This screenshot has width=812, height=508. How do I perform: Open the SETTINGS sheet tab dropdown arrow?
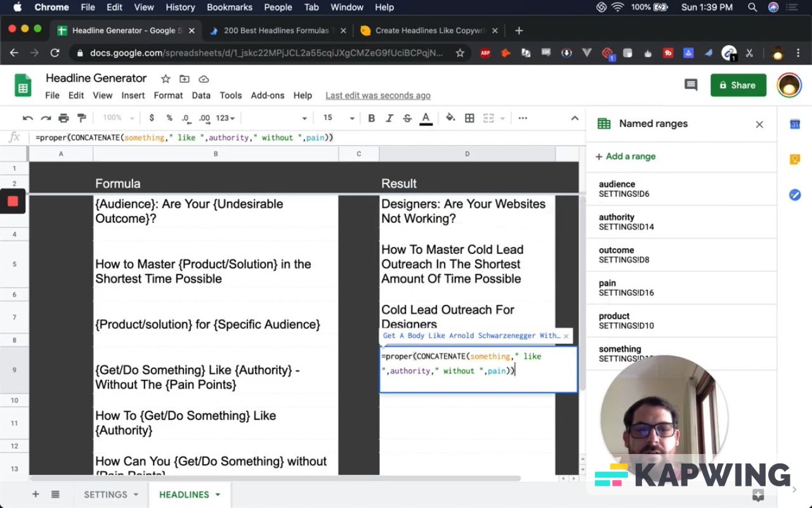[135, 495]
